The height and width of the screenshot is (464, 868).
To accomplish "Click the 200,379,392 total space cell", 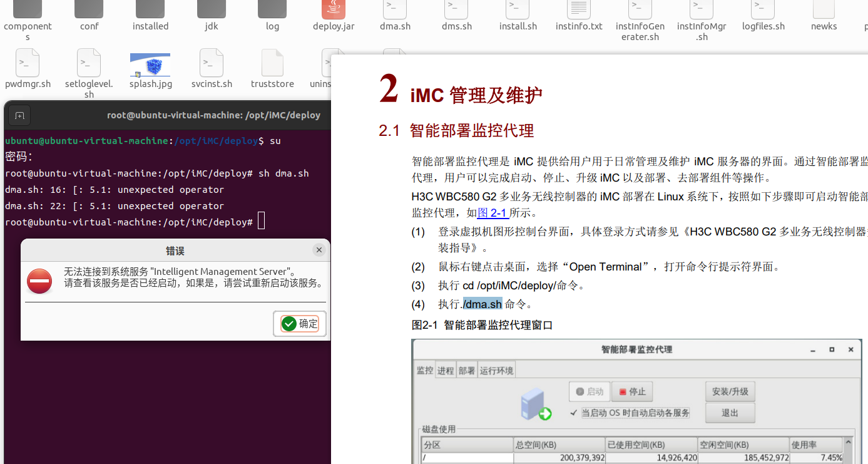I will point(559,458).
